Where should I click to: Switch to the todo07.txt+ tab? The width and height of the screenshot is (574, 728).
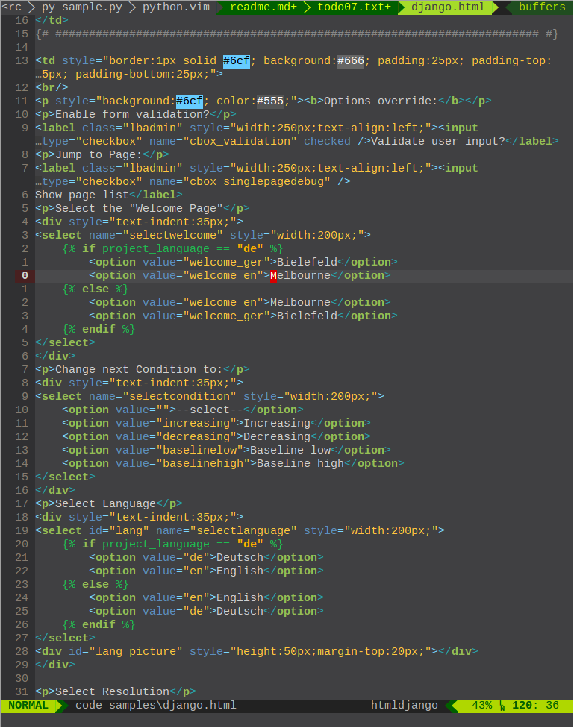354,7
